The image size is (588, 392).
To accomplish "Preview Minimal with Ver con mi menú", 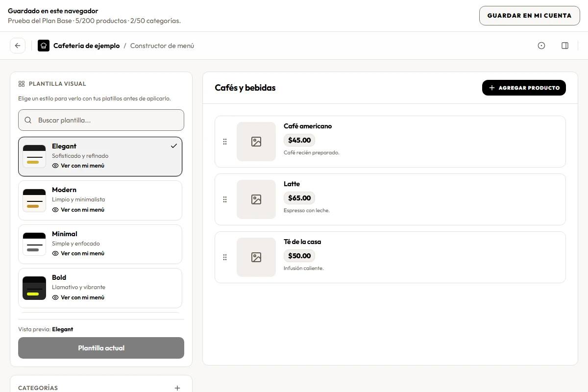I will click(78, 253).
